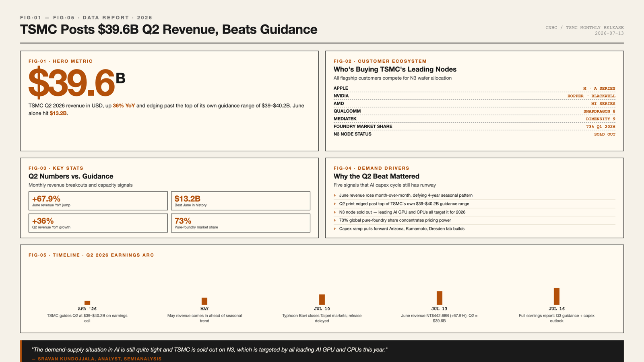Click the analyst quote about N3 demand
Viewport: 644px width, 362px height.
[209, 350]
